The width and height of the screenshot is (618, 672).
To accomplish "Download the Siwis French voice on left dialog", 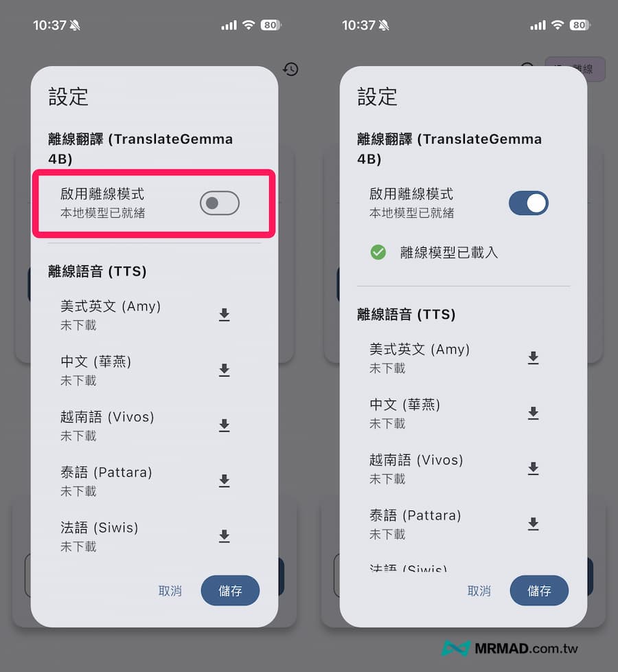I will coord(224,536).
